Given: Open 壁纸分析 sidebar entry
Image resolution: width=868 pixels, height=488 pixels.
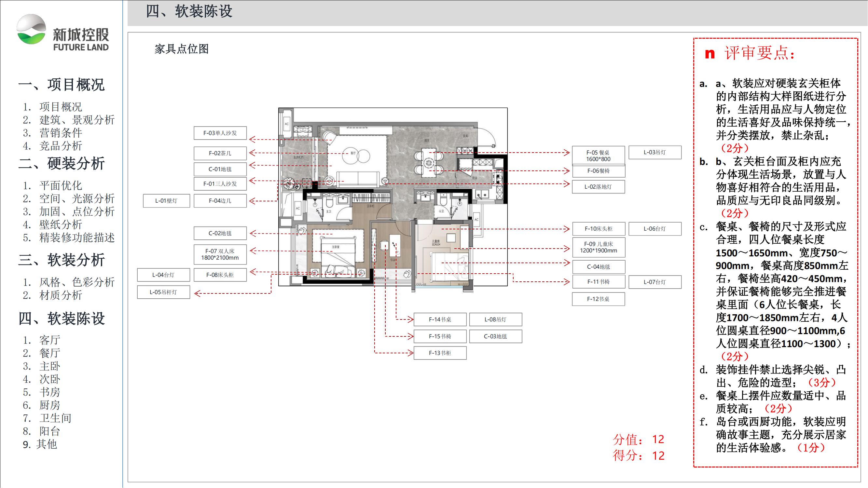Looking at the screenshot, I should pos(61,224).
